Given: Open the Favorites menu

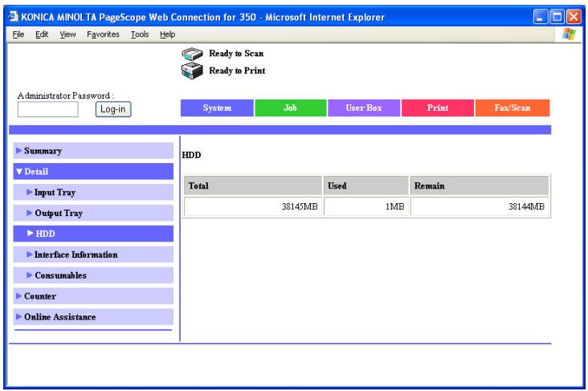Looking at the screenshot, I should 103,35.
